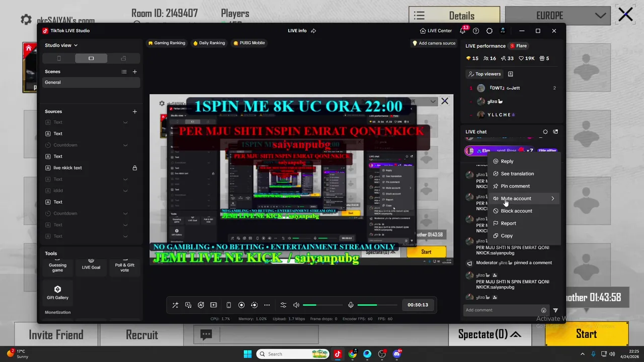Open Windows Start menu
Viewport: 644px width, 362px height.
(248, 354)
